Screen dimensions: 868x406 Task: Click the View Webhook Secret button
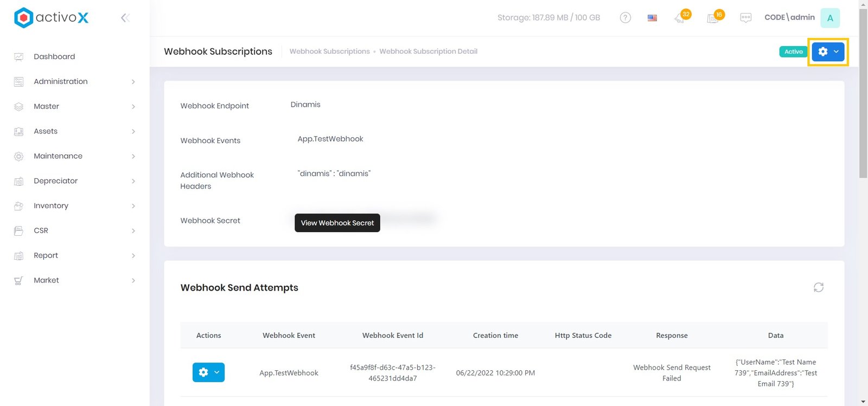coord(337,223)
